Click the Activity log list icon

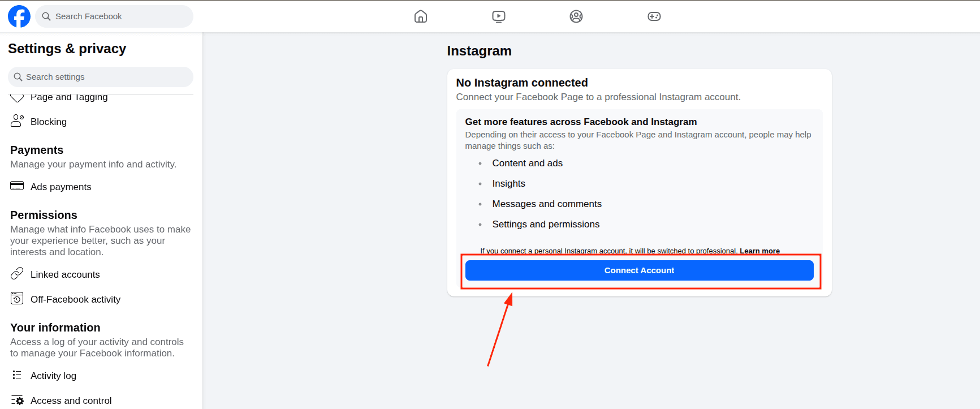coord(17,375)
